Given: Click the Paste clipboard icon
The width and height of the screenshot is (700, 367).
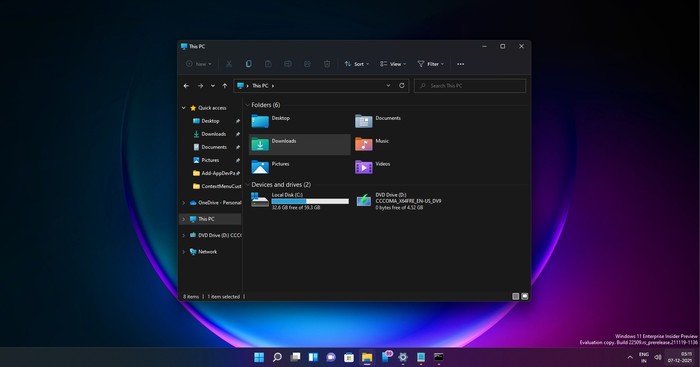Looking at the screenshot, I should tap(268, 64).
